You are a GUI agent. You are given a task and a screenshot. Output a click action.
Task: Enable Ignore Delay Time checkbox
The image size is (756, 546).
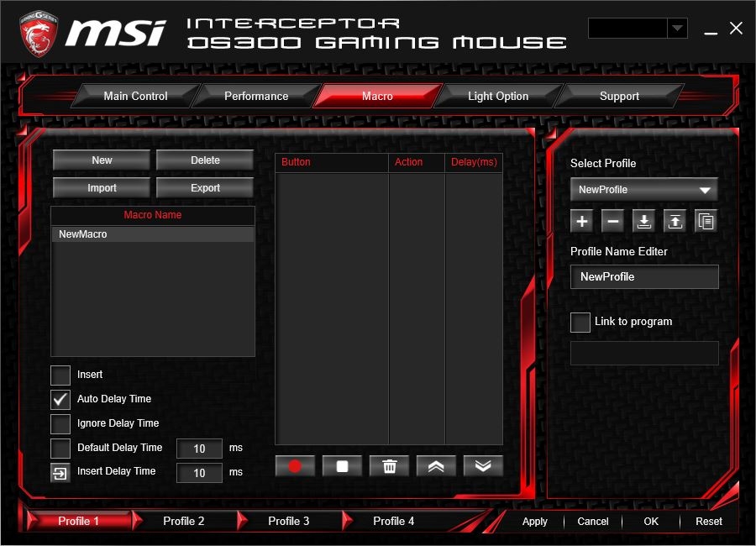60,424
